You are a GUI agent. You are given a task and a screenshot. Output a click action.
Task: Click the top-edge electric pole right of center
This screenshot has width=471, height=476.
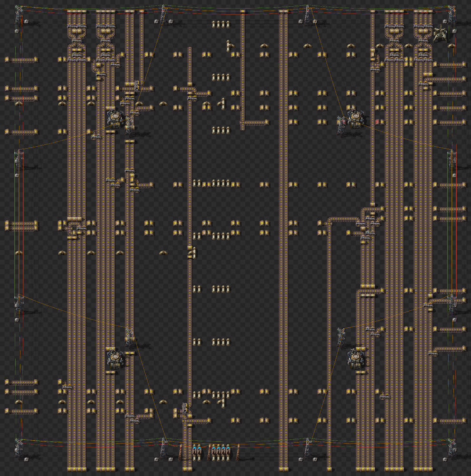point(308,14)
